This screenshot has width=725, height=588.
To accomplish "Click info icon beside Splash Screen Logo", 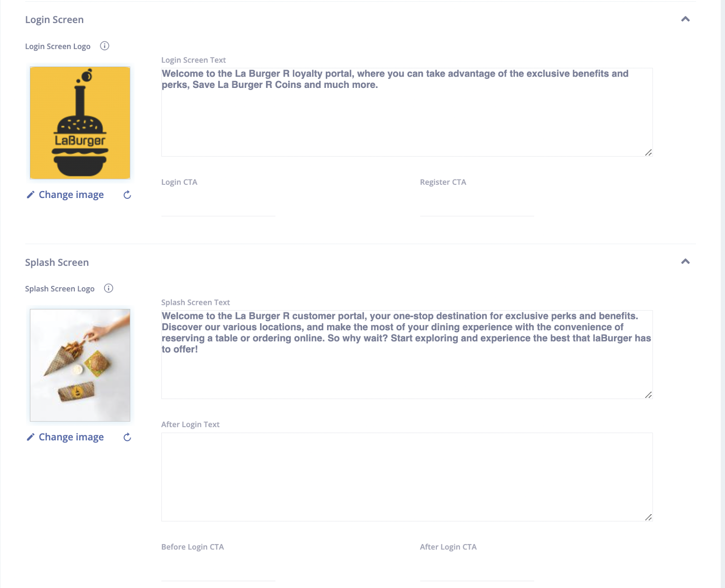I will tap(109, 288).
